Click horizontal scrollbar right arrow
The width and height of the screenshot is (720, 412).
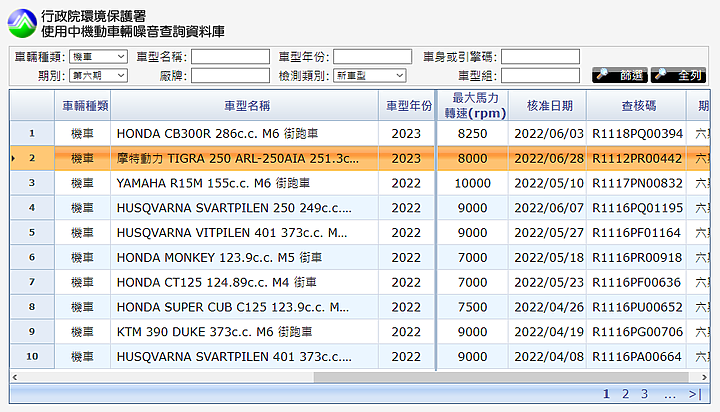704,377
